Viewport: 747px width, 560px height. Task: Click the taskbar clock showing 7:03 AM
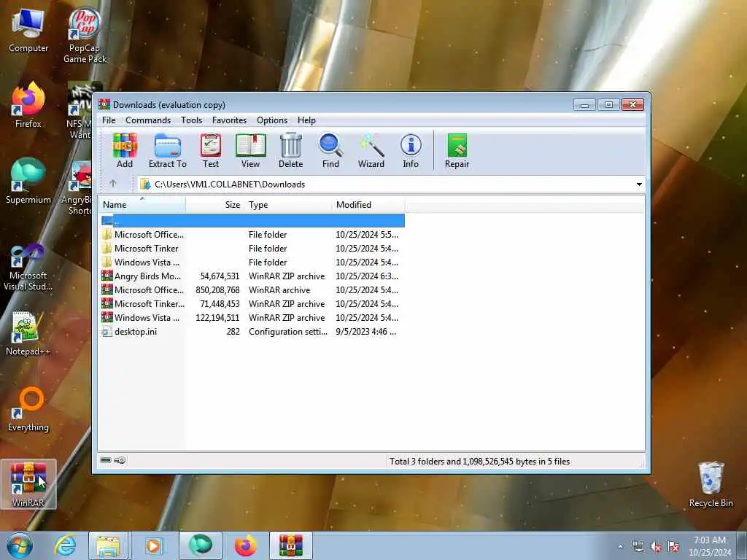point(710,546)
